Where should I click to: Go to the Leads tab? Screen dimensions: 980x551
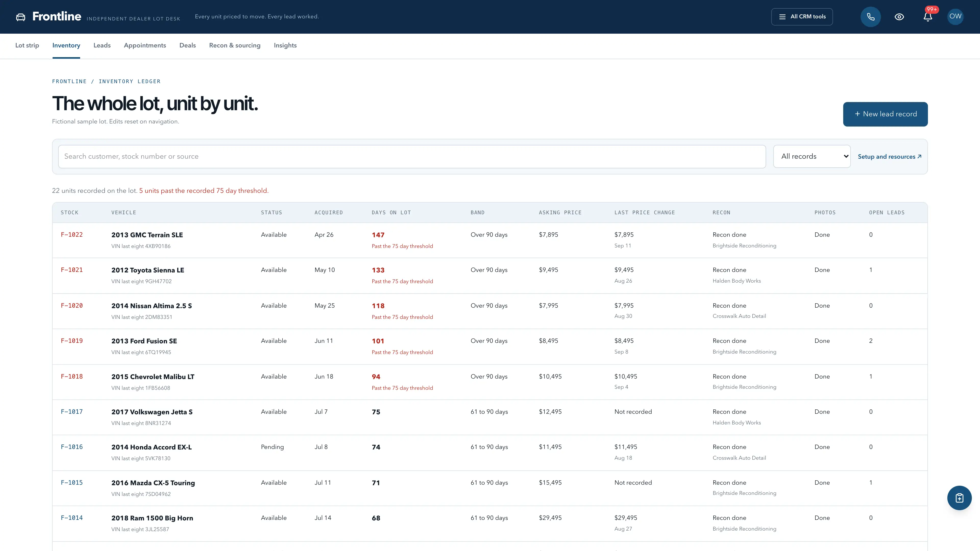(102, 45)
